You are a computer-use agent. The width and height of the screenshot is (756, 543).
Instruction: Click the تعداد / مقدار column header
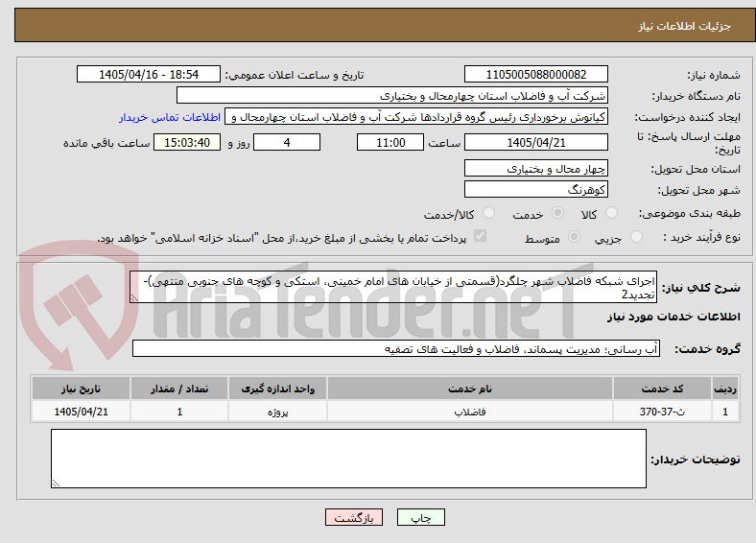pos(179,389)
